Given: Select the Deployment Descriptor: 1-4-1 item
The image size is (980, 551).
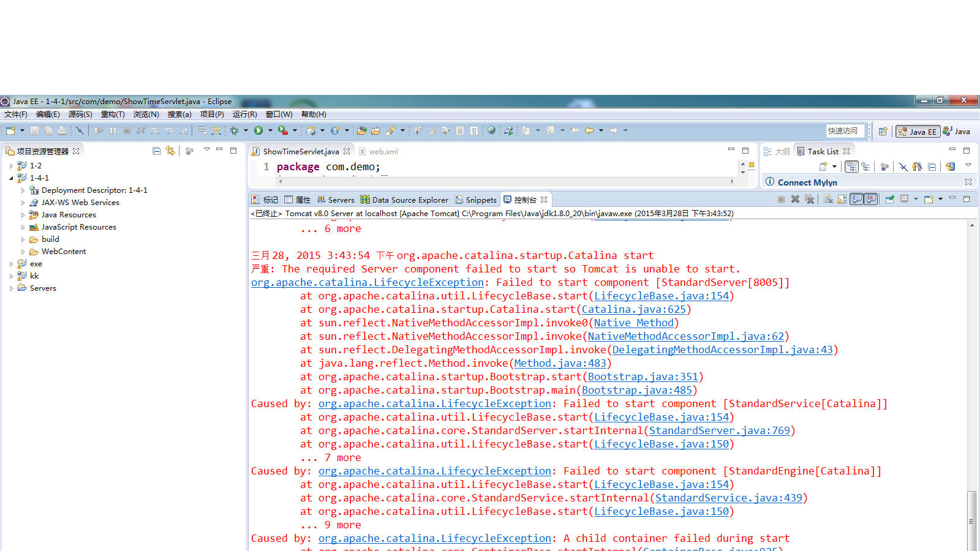Looking at the screenshot, I should [x=88, y=190].
